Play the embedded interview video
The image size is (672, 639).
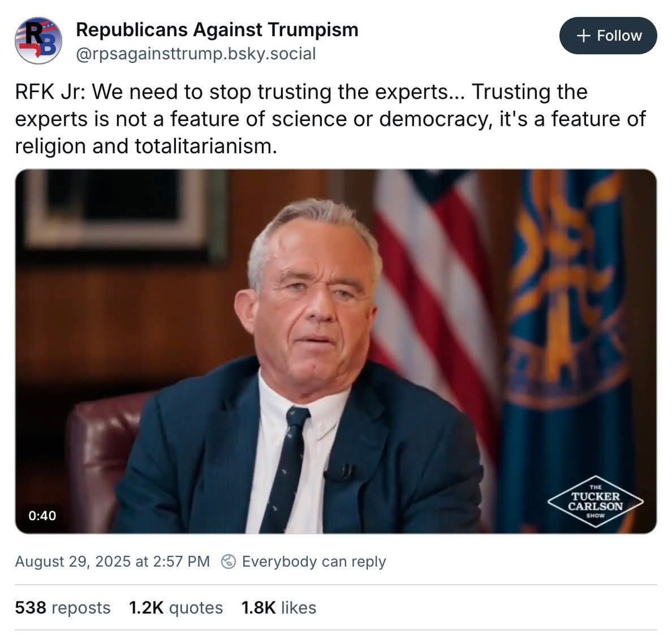point(335,351)
